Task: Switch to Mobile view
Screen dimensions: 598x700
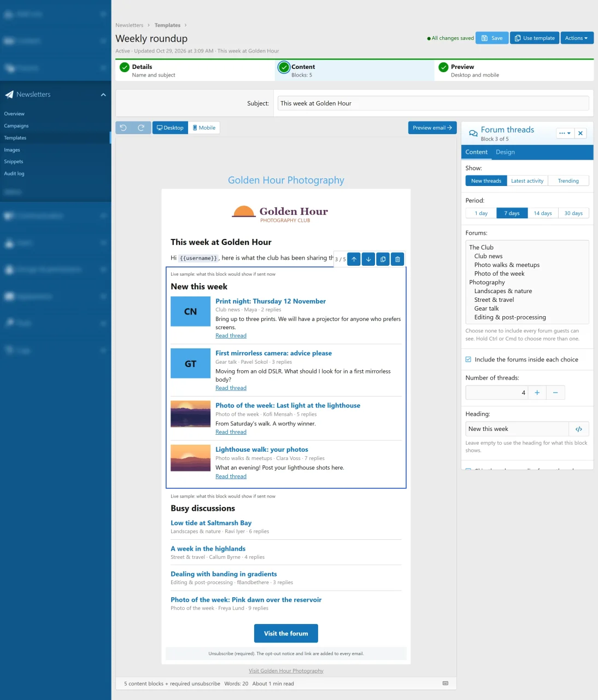Action: 204,128
